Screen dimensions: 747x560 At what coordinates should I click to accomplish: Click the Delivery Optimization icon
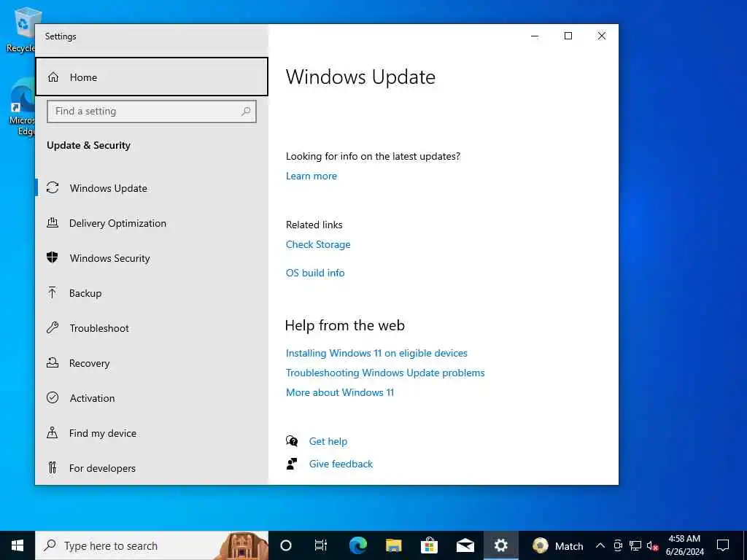[53, 223]
